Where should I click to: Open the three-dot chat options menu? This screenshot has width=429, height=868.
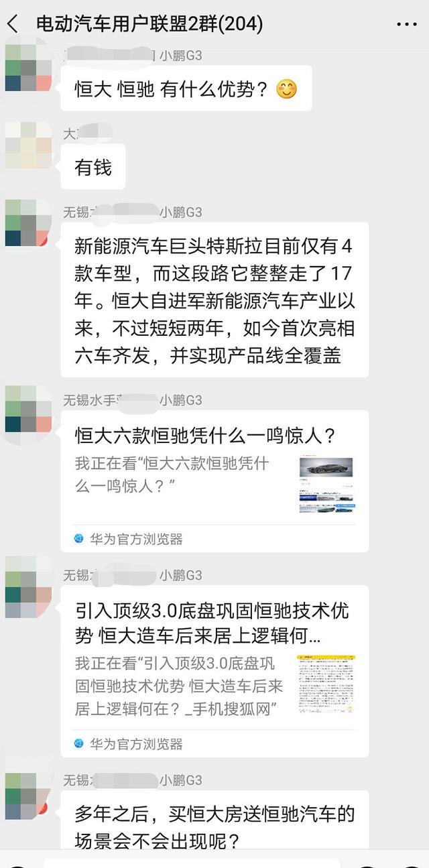406,25
